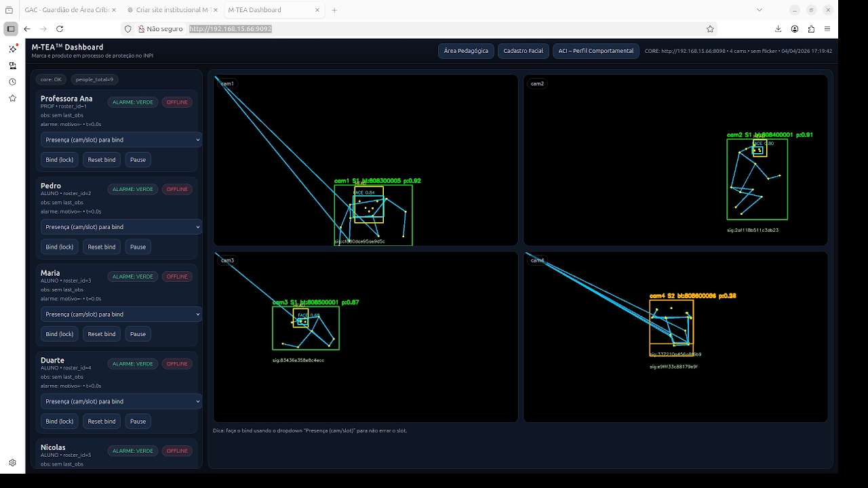Click Bind (lock) for Duarte
Screen dimensions: 868x488
[60, 422]
